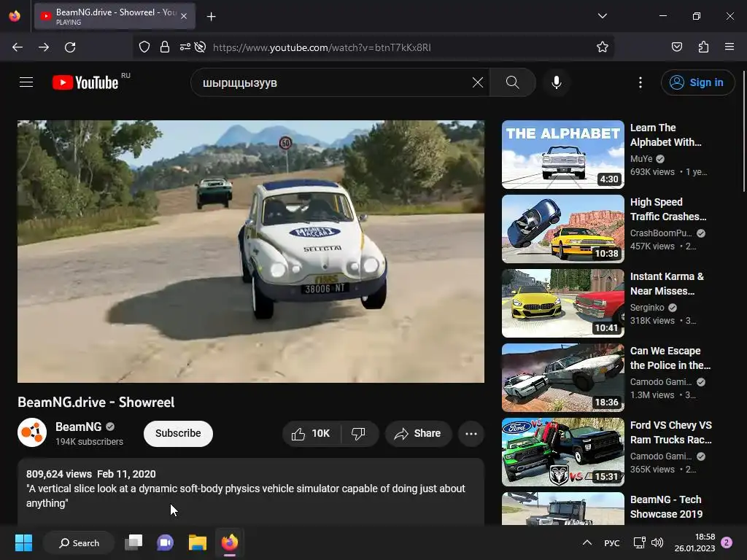
Task: Open Firefox application menu
Action: click(x=729, y=47)
